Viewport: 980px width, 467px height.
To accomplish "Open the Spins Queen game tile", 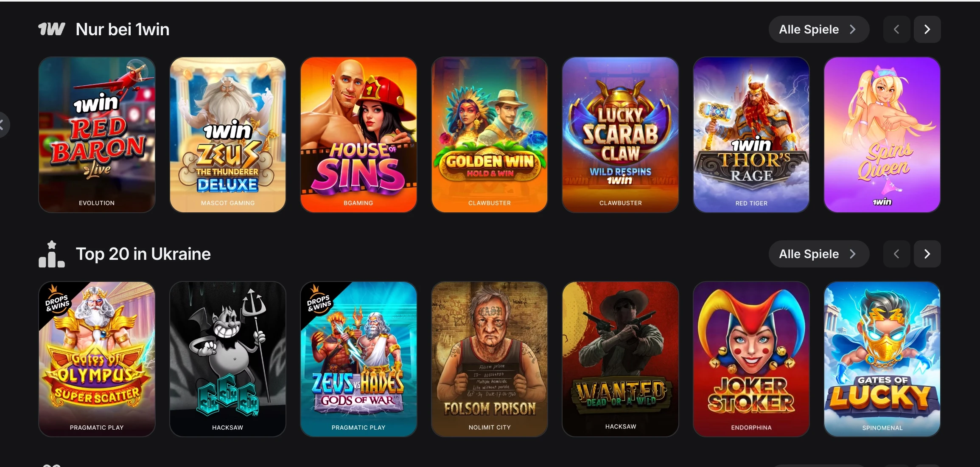I will click(x=882, y=135).
